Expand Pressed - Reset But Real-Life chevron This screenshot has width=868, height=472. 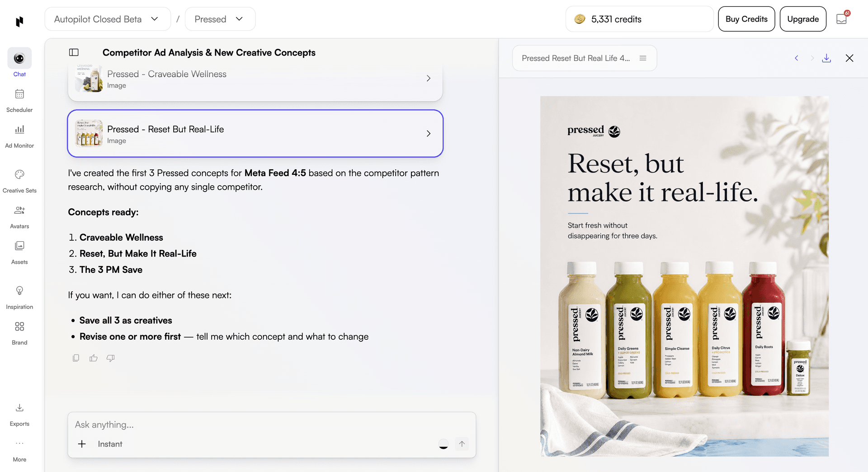click(x=429, y=133)
